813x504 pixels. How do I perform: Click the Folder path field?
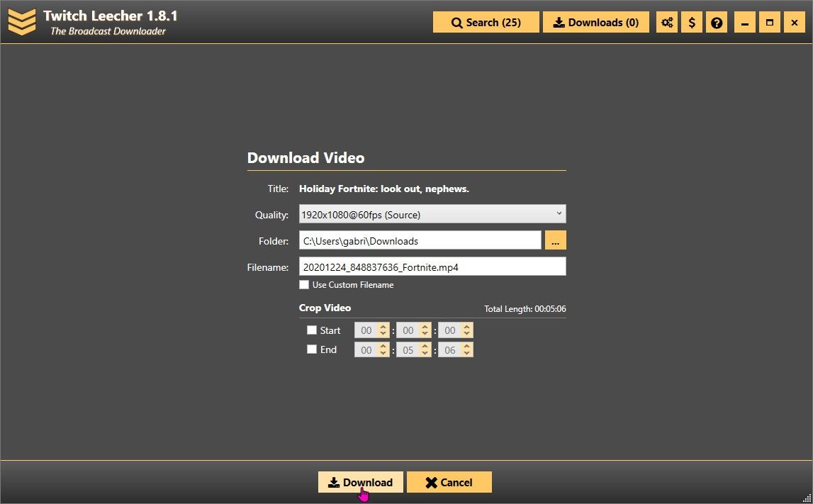tap(420, 241)
